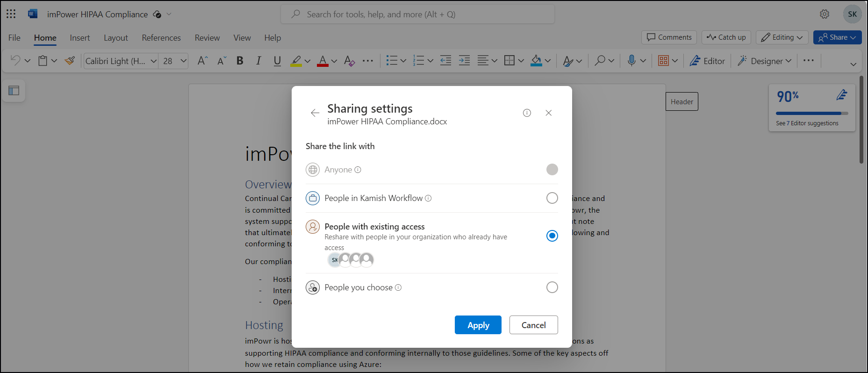Open the paste options arrow
Image resolution: width=868 pixels, height=373 pixels.
click(54, 61)
